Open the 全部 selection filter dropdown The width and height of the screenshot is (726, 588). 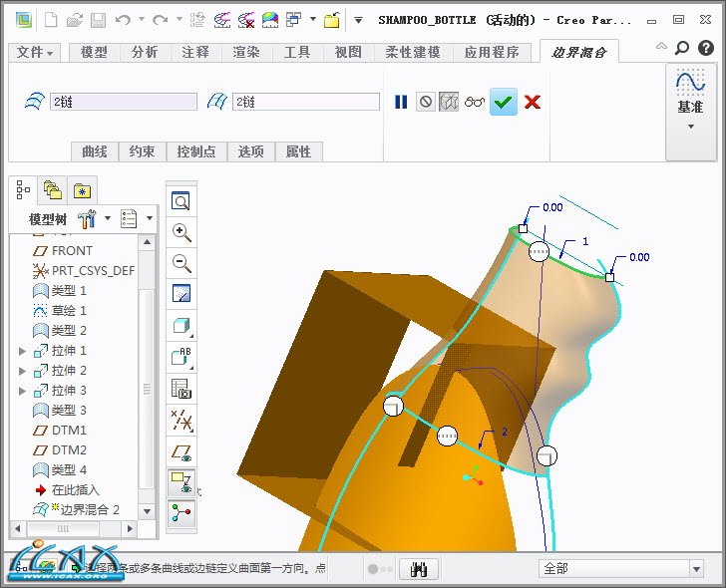coord(621,569)
